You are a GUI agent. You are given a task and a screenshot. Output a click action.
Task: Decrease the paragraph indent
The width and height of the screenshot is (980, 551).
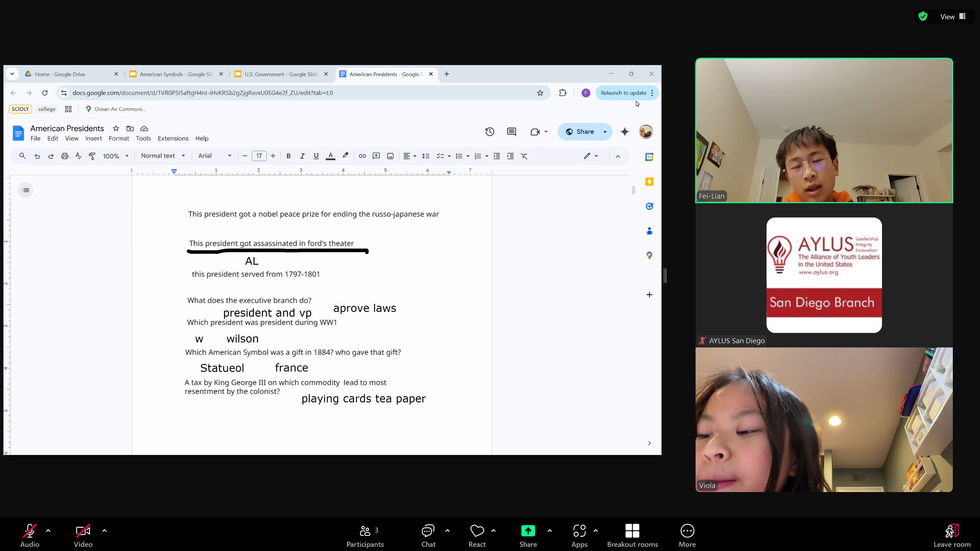point(497,156)
